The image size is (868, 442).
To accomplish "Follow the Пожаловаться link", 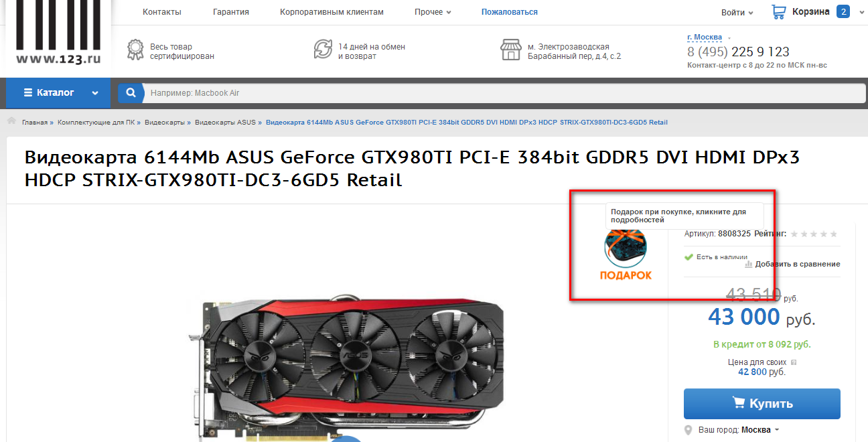I will click(x=510, y=12).
